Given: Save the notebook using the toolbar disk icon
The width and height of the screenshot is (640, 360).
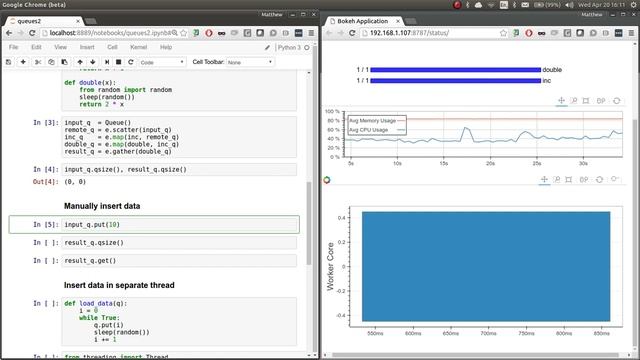Looking at the screenshot, I should (9, 62).
